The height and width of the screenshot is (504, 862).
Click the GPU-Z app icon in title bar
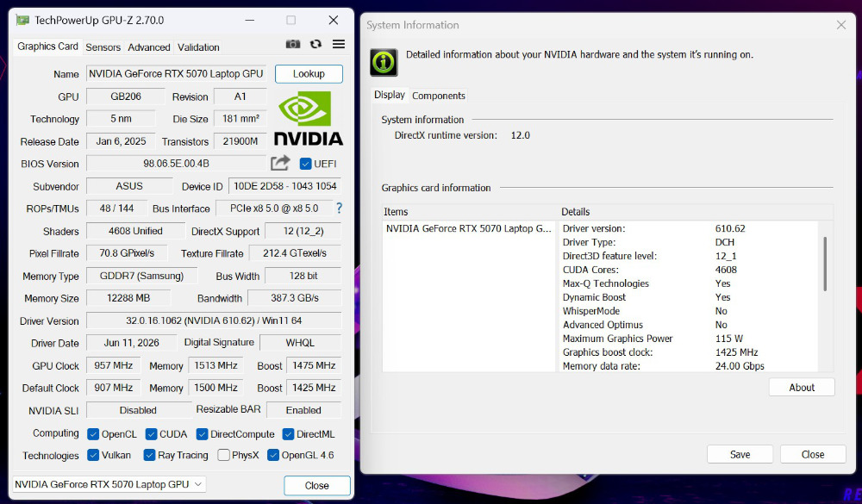[22, 21]
